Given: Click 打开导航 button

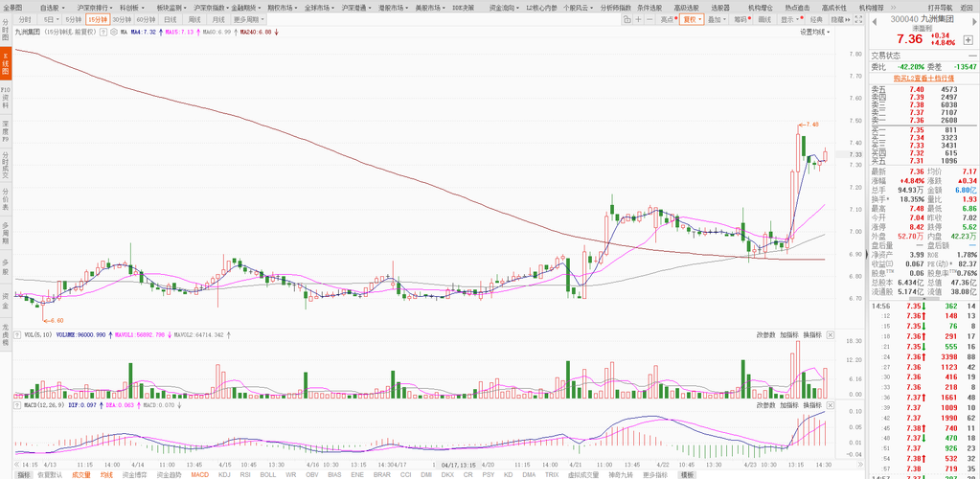Looking at the screenshot, I should 940,8.
